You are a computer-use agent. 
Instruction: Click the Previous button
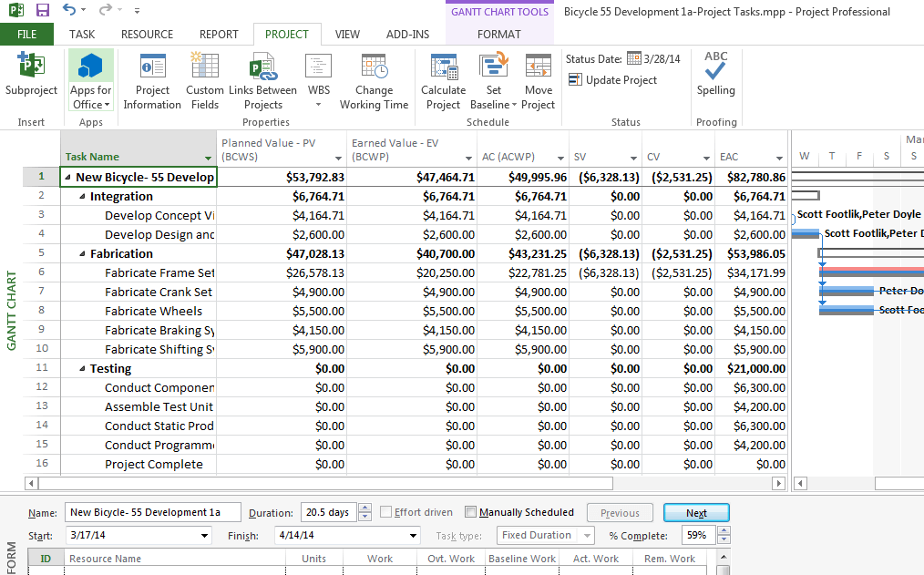pos(620,512)
